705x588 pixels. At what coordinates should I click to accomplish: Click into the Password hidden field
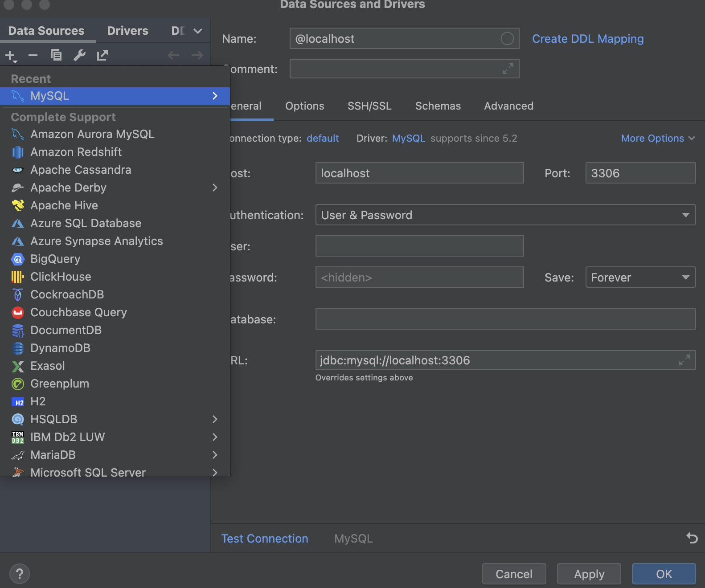point(419,277)
